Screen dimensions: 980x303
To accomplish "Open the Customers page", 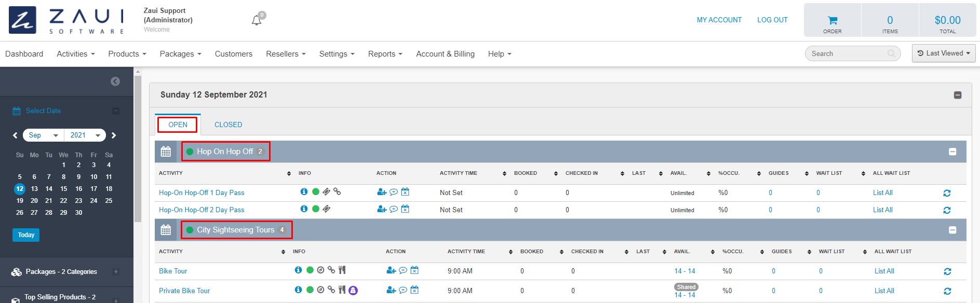I will (234, 54).
